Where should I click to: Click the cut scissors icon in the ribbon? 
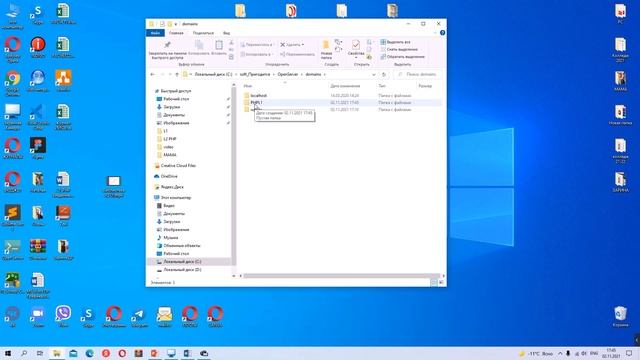231,42
